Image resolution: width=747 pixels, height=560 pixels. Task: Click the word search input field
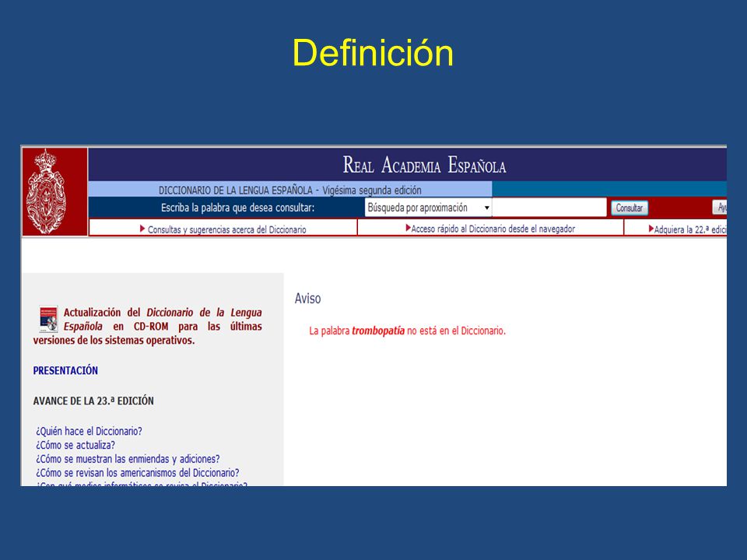[549, 208]
